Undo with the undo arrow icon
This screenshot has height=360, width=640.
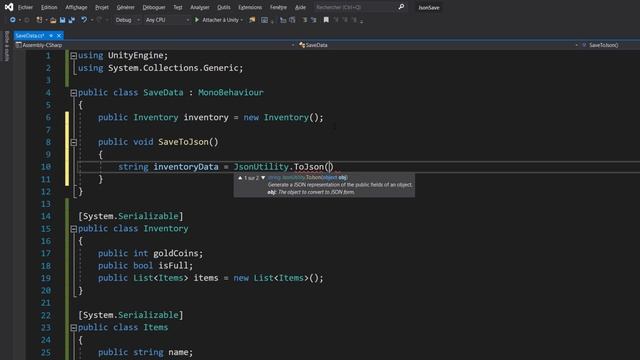pos(84,20)
